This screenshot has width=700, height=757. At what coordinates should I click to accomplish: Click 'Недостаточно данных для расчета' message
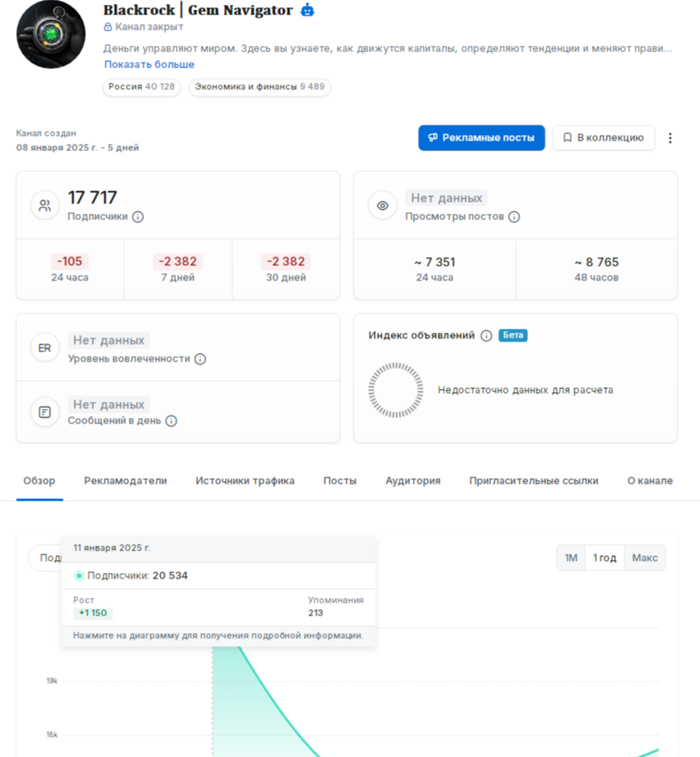(x=526, y=390)
